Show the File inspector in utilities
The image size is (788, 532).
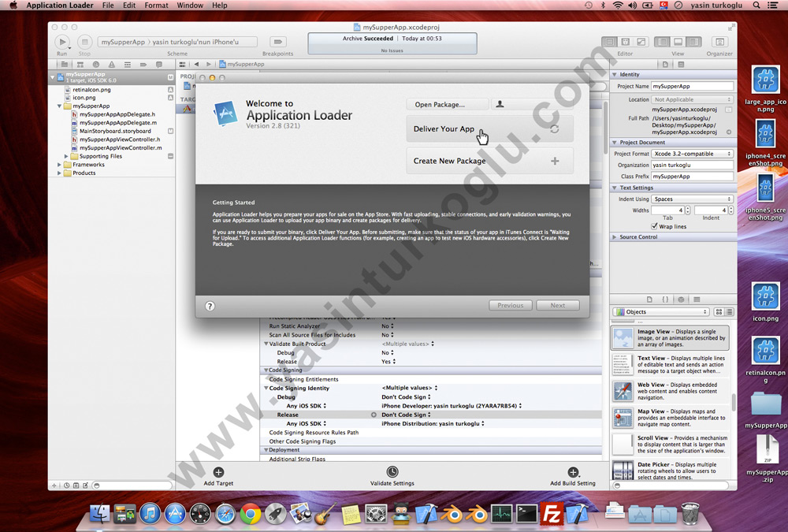(665, 65)
